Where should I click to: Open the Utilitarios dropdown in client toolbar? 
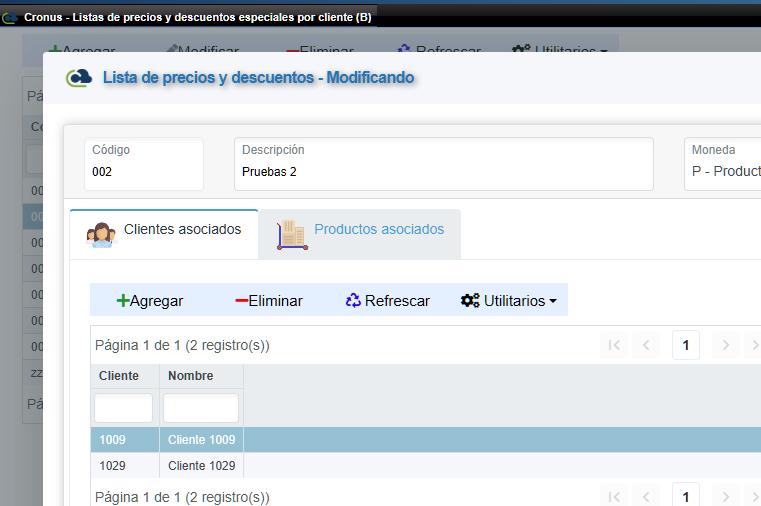point(508,300)
